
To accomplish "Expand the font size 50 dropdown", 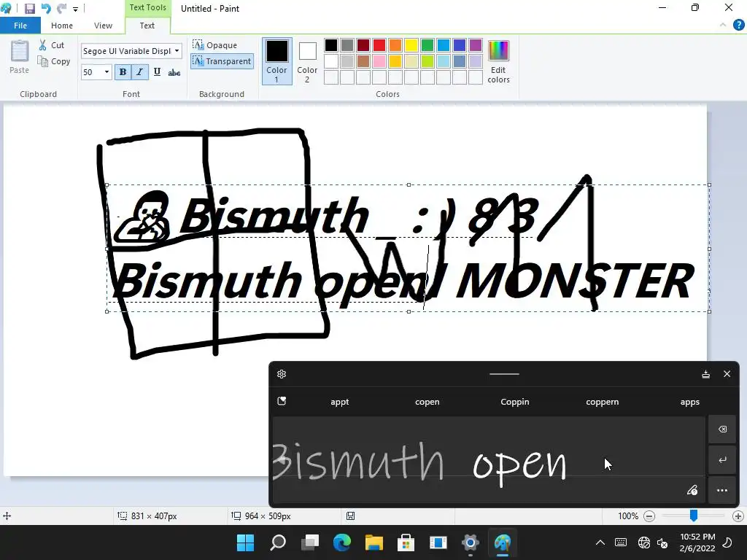I will (107, 72).
